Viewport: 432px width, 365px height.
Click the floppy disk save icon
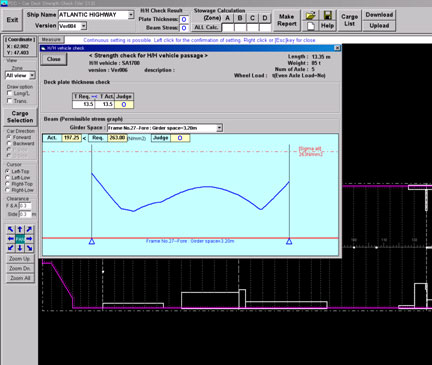point(327,15)
